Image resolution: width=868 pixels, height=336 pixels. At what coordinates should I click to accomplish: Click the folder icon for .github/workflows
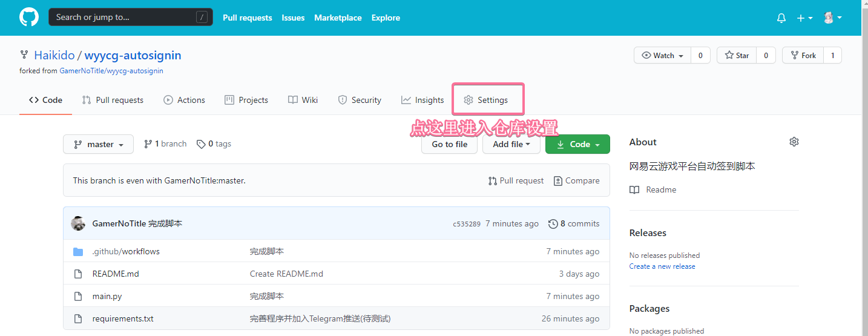coord(78,251)
